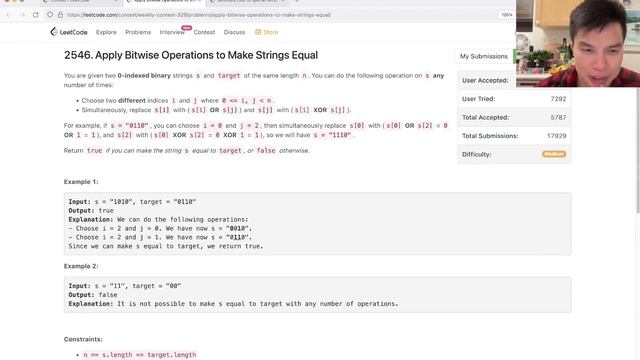Viewport: 640px width, 360px height.
Task: Click 'Since we can make s equal to target' line
Action: [x=166, y=246]
